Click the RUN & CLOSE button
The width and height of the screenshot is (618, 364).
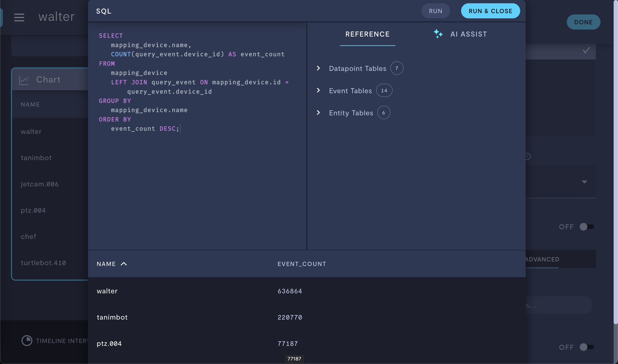[490, 11]
